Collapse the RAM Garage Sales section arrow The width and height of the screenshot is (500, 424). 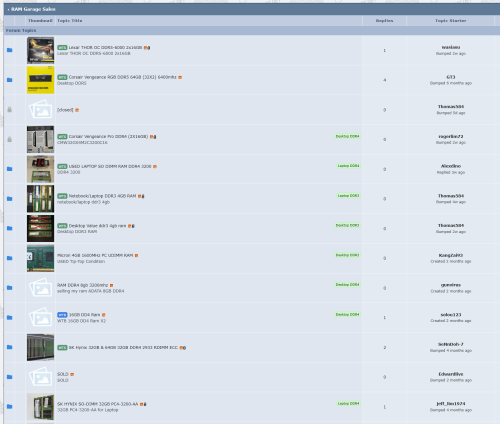(8, 10)
